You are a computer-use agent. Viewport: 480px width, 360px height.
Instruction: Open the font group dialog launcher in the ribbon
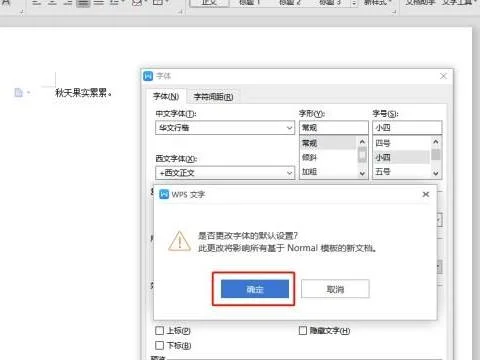[x=22, y=12]
